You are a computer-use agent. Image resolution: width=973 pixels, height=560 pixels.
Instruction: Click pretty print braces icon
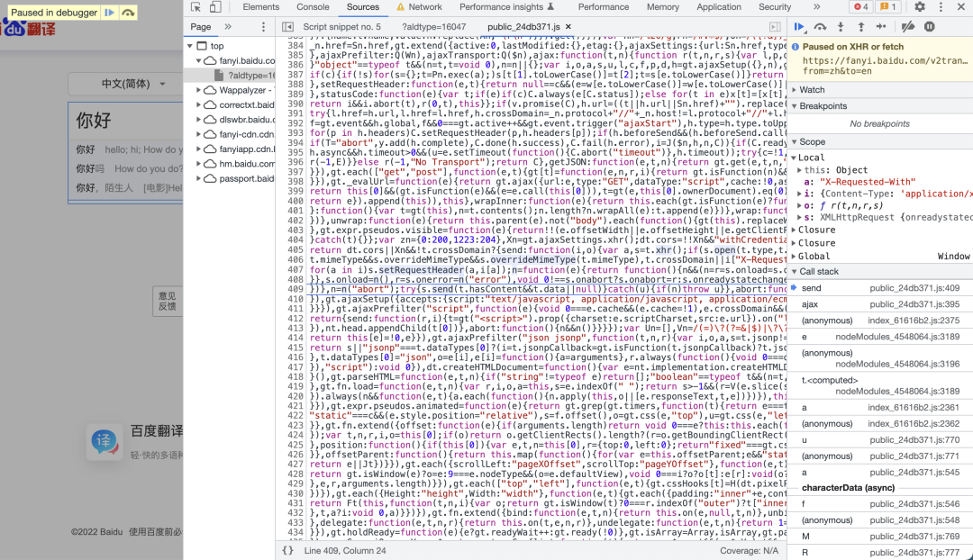click(288, 551)
